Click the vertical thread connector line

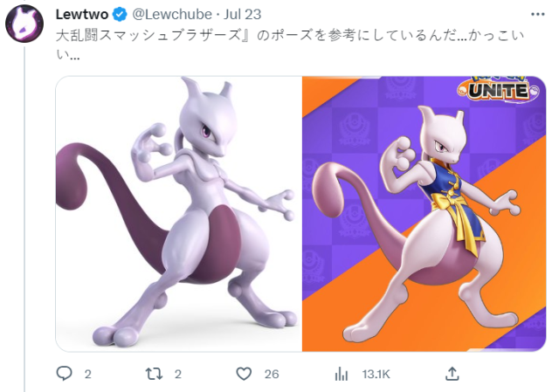(x=24, y=219)
